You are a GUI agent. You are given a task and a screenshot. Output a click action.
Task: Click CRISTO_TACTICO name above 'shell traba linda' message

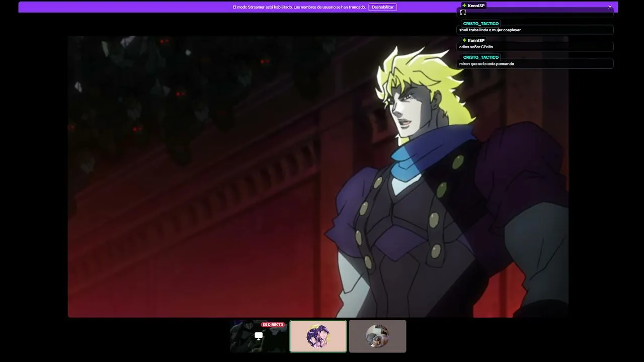(x=480, y=24)
